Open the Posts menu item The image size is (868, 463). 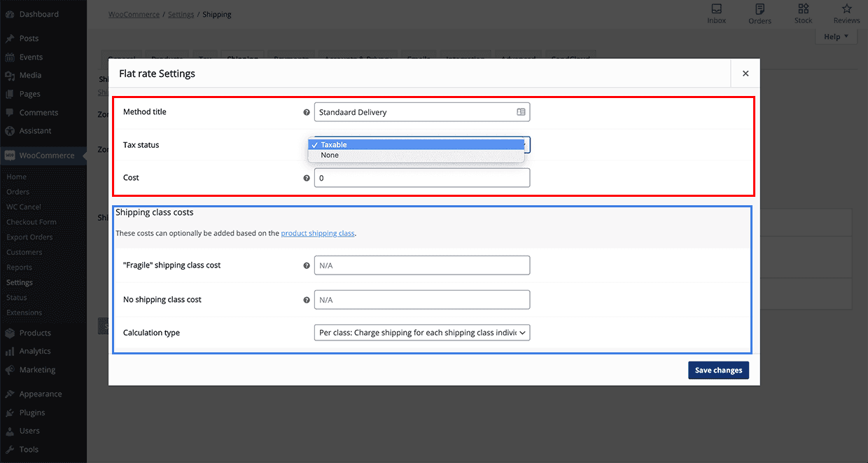coord(43,39)
